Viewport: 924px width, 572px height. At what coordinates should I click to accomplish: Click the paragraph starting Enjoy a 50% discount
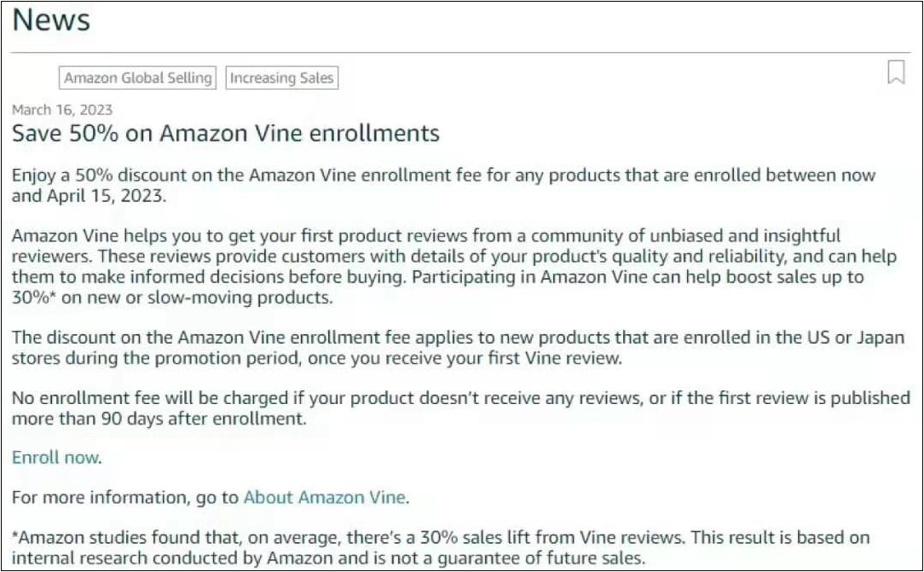click(444, 185)
